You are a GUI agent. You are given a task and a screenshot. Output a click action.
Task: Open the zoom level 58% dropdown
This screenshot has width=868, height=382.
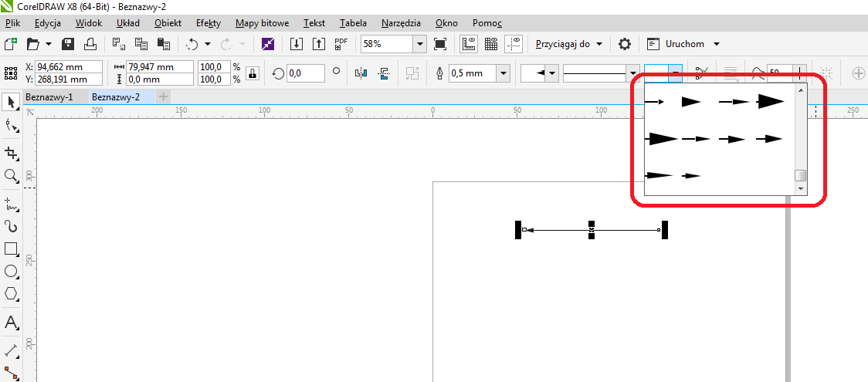pos(419,44)
